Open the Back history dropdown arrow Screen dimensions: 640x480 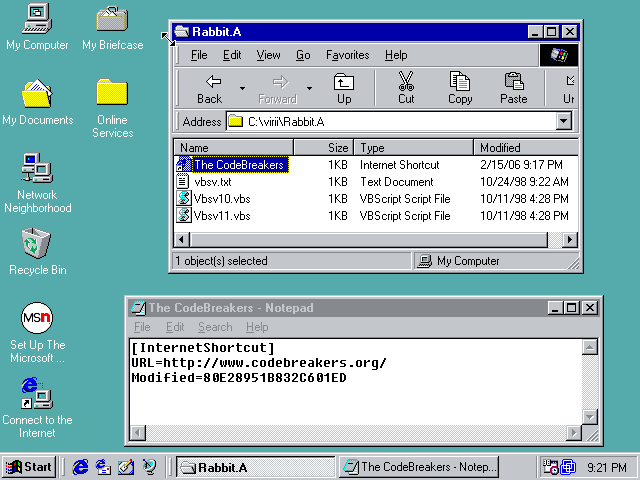coord(242,89)
